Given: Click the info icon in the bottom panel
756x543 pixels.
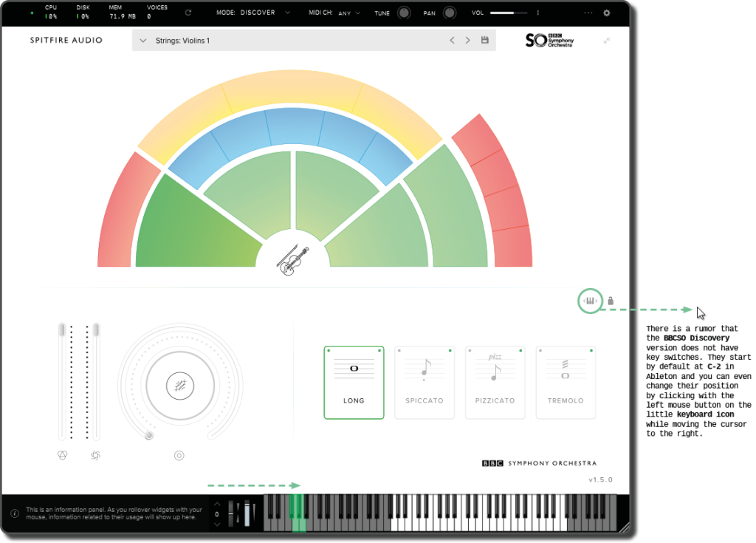Looking at the screenshot, I should [15, 513].
